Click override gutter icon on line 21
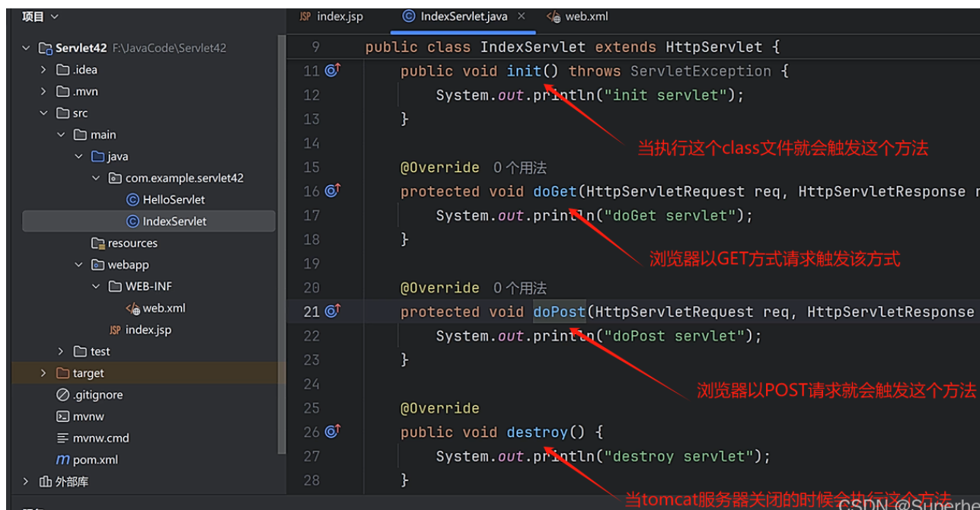 tap(333, 311)
